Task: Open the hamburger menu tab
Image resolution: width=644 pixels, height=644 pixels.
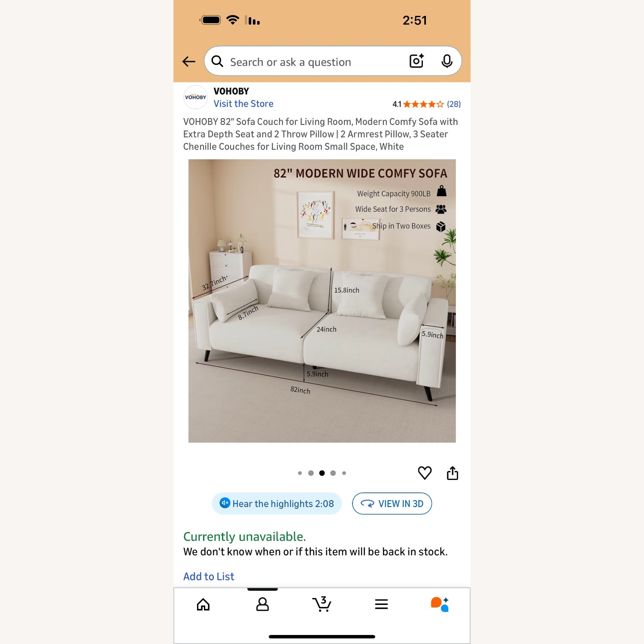Action: click(x=381, y=605)
